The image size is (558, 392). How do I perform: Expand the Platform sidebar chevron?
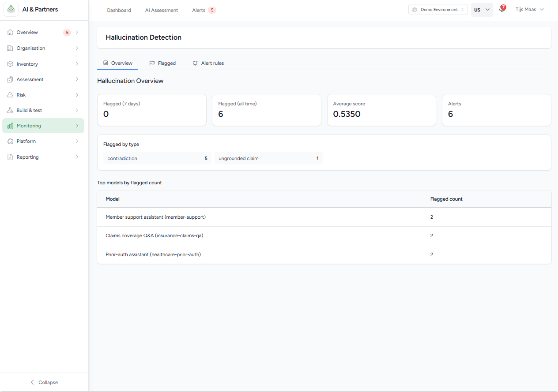point(77,141)
